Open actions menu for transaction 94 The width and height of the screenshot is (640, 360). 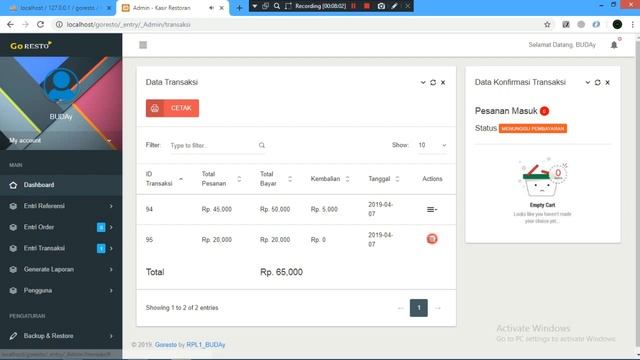pos(432,209)
